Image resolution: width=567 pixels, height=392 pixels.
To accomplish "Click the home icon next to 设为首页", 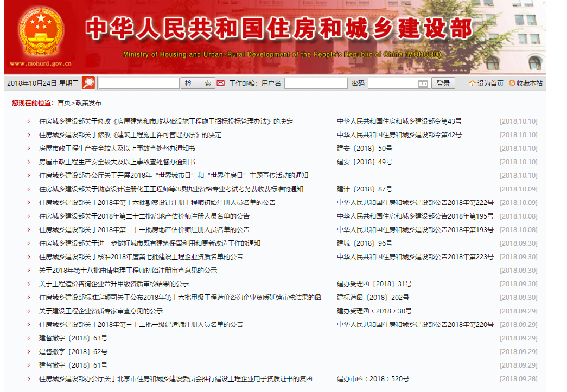I will (473, 82).
